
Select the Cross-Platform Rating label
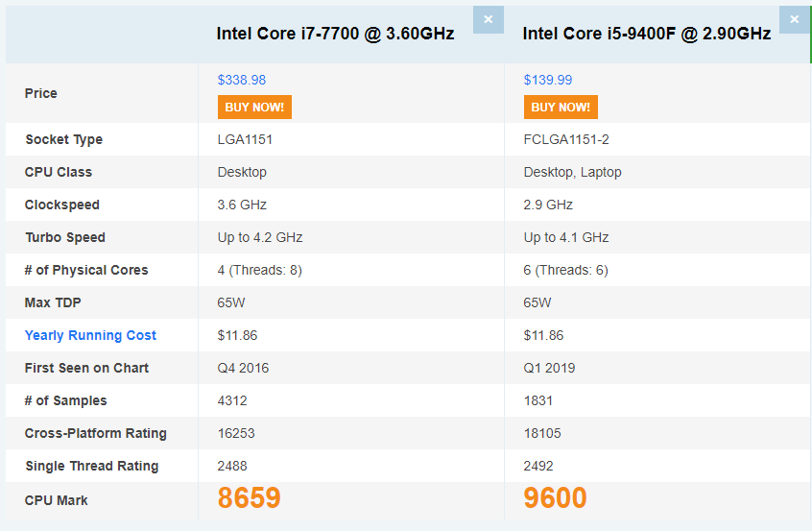point(96,433)
